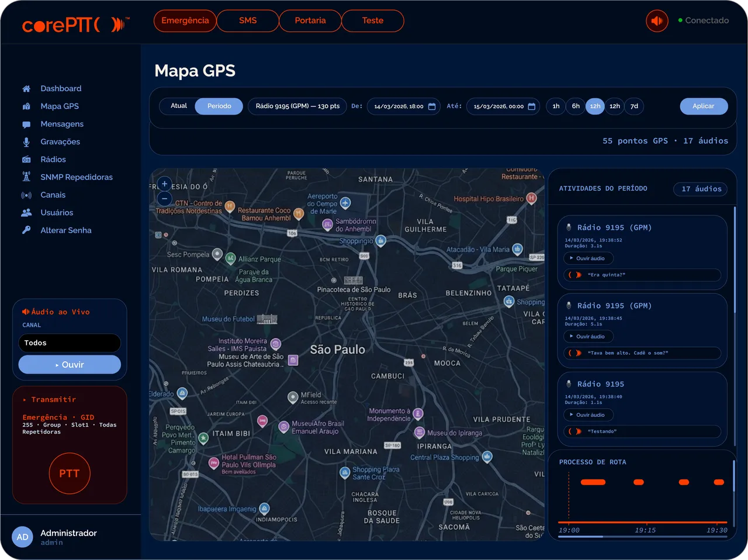Viewport: 748px width, 560px height.
Task: Open the Emergência top tab
Action: pyautogui.click(x=185, y=20)
